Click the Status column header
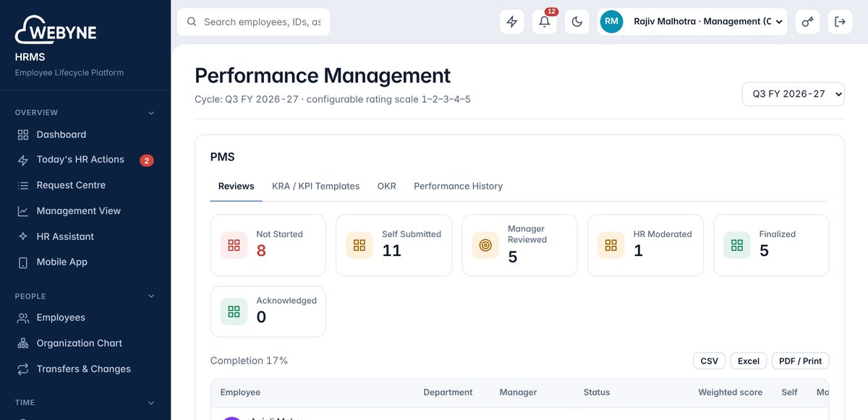 click(x=597, y=393)
